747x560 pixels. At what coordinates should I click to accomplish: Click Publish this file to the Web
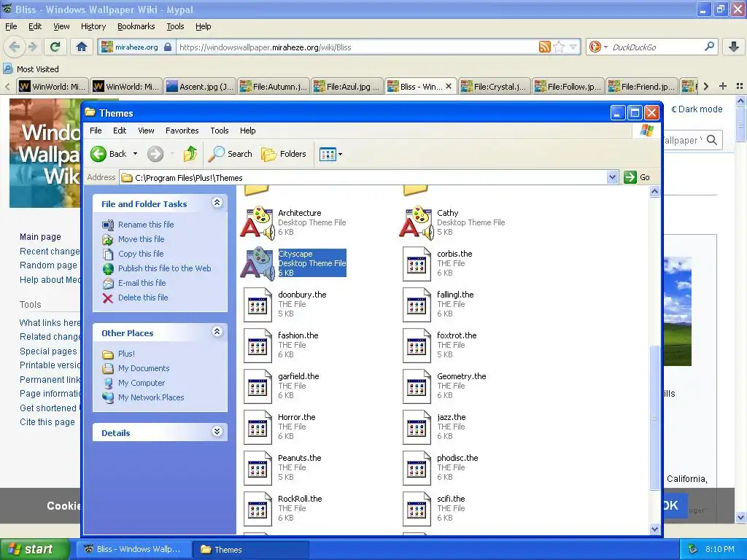pyautogui.click(x=164, y=268)
